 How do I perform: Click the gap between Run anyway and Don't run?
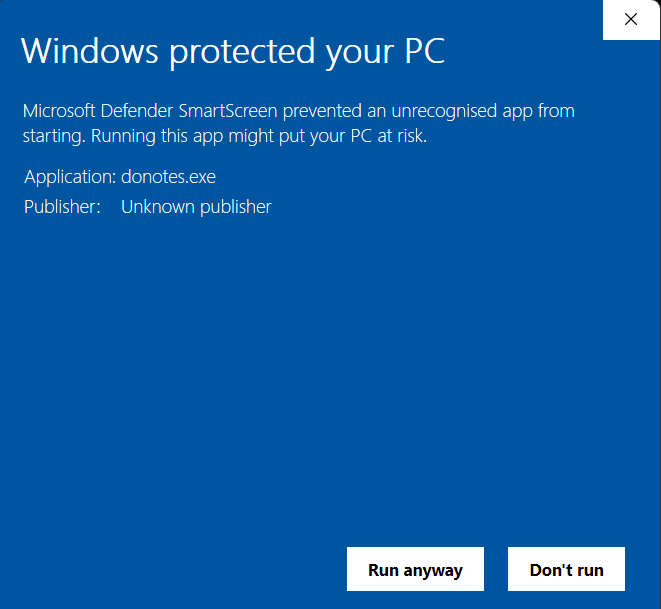click(x=496, y=570)
